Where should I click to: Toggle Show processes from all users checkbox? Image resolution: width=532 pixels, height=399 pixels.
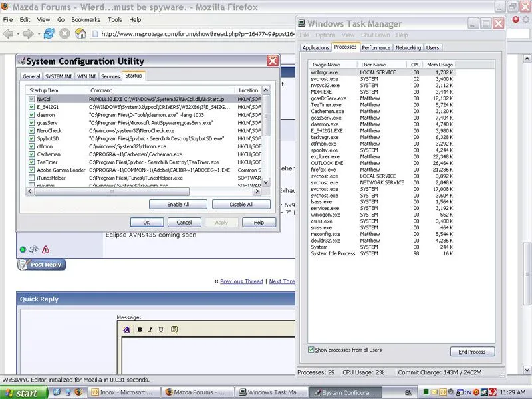(311, 350)
